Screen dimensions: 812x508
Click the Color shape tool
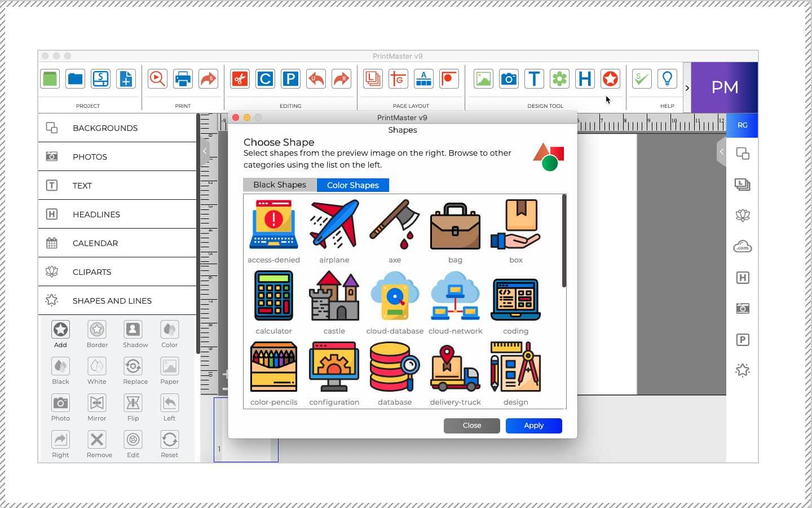click(x=169, y=334)
